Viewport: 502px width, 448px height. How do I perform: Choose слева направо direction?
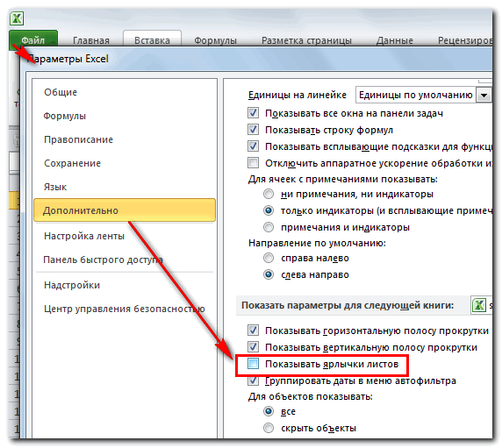tap(269, 274)
